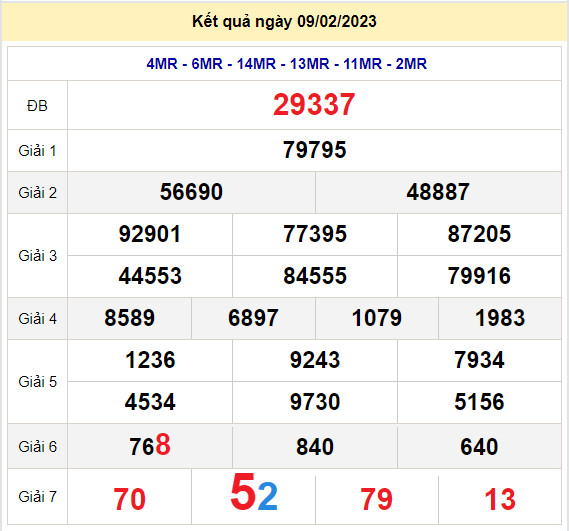569x531 pixels.
Task: Click the Giải 4 number 8589
Action: [130, 318]
